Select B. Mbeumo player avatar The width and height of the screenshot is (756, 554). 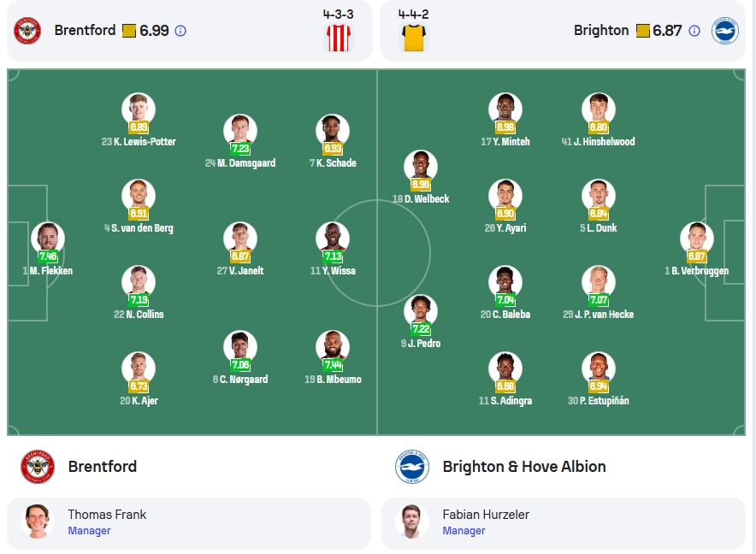coord(333,346)
